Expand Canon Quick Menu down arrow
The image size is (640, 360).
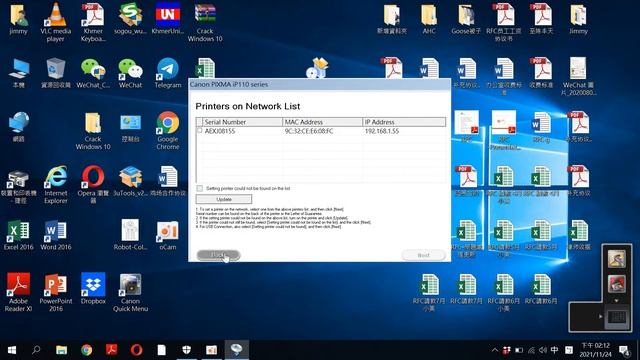point(616,301)
